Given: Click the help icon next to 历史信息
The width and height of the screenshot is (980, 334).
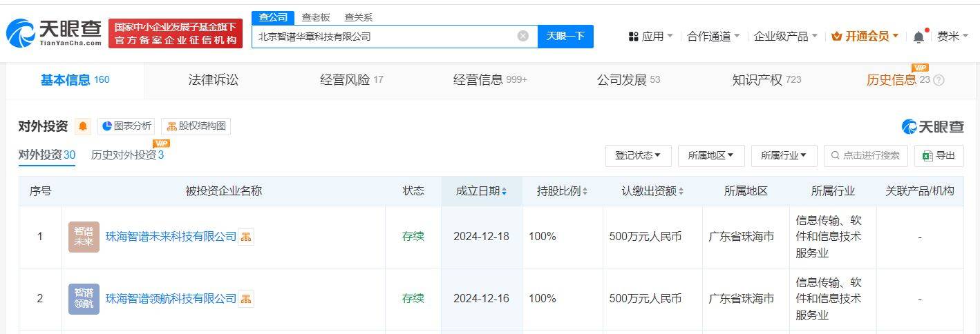Looking at the screenshot, I should [939, 80].
